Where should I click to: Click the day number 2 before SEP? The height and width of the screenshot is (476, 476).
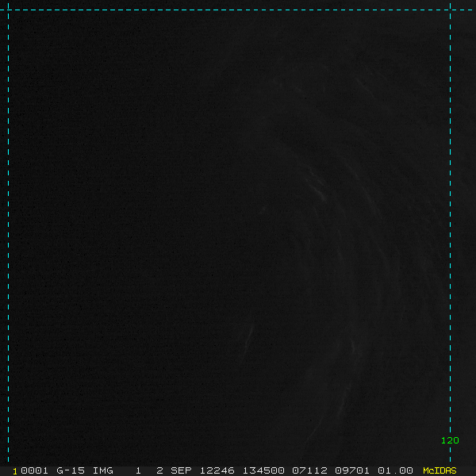[x=159, y=470]
